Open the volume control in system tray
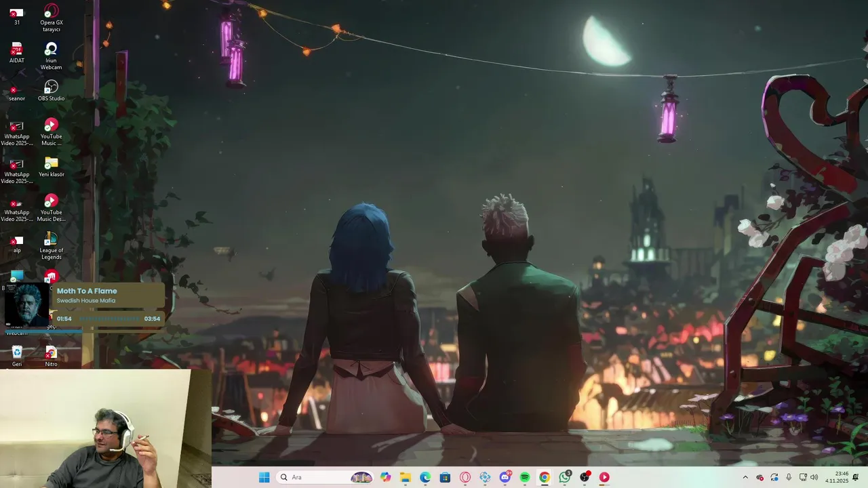 tap(814, 477)
